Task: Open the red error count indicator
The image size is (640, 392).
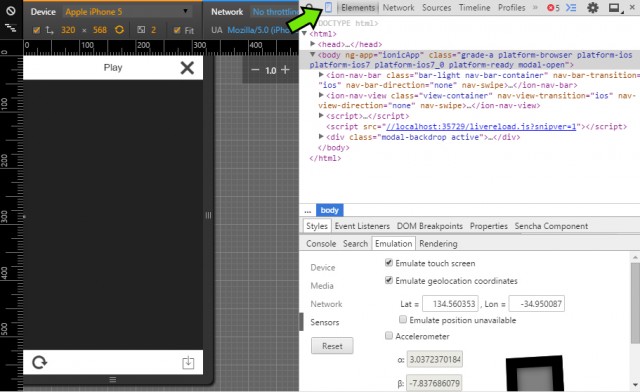Action: pos(553,8)
